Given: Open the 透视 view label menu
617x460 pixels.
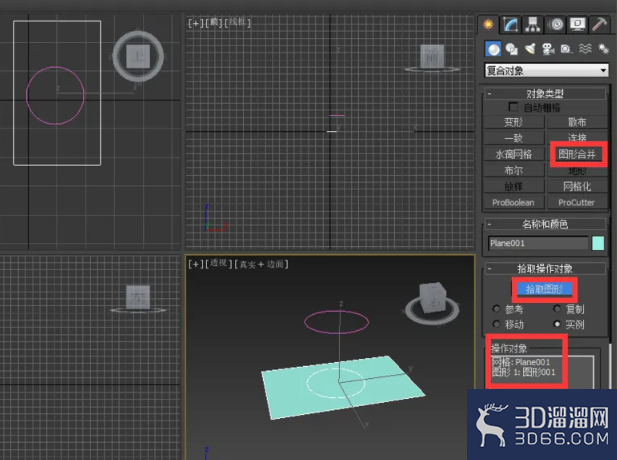Looking at the screenshot, I should click(218, 264).
